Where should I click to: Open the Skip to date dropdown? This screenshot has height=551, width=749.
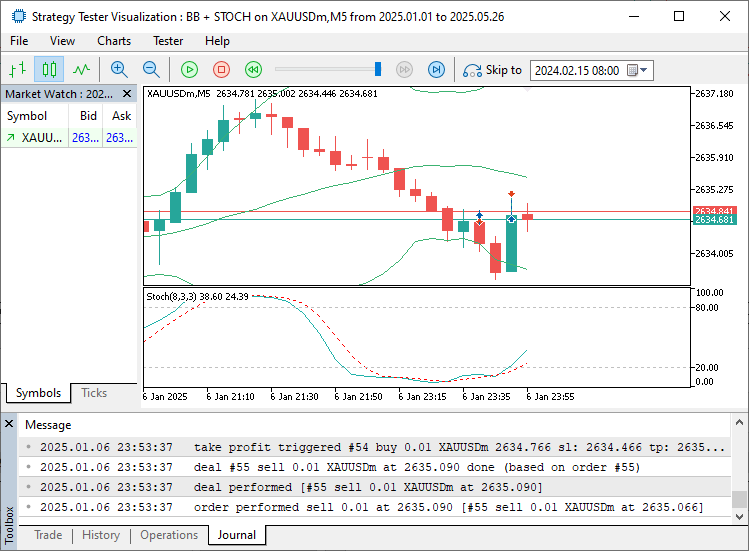pyautogui.click(x=643, y=70)
